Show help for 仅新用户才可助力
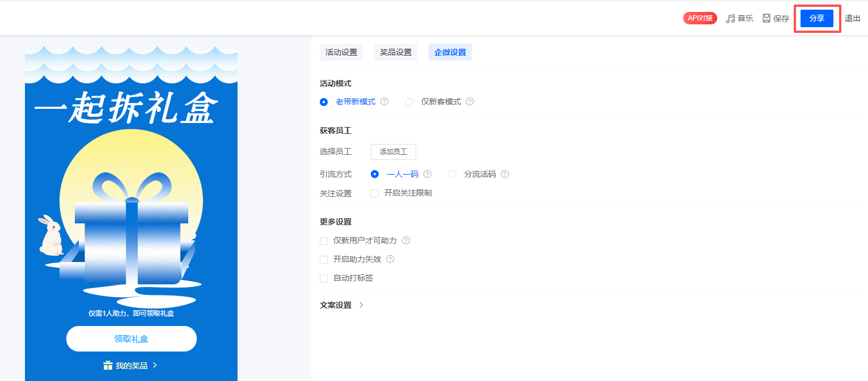The height and width of the screenshot is (381, 868). click(x=406, y=240)
